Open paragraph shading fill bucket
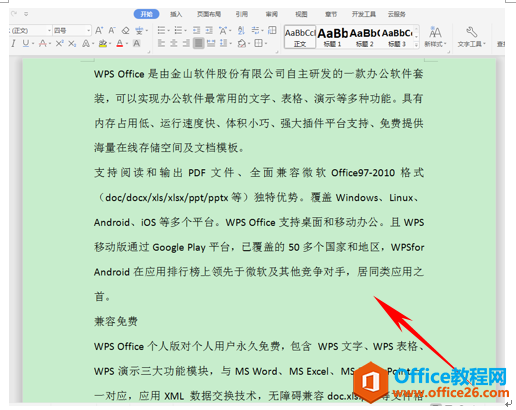The height and width of the screenshot is (410, 516). 241,43
